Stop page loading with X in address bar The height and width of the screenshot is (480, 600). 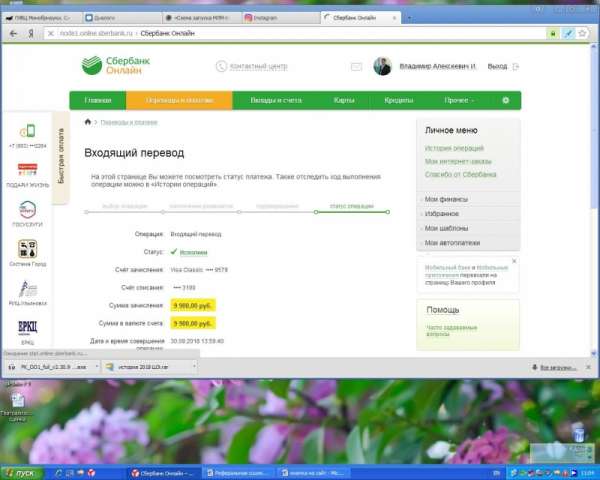(x=51, y=34)
